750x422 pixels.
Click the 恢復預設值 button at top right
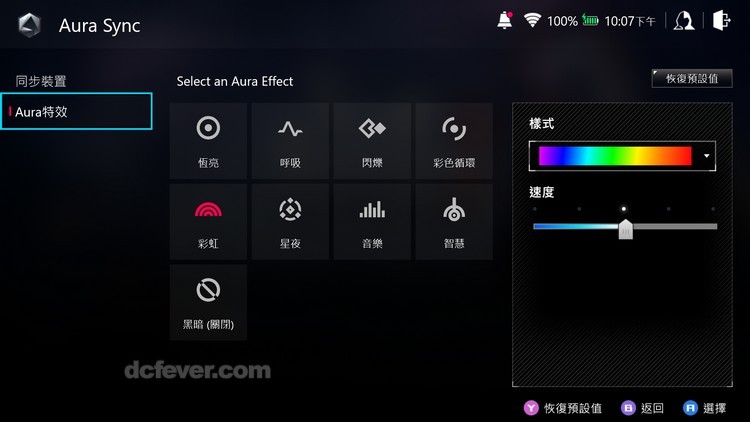(x=692, y=78)
